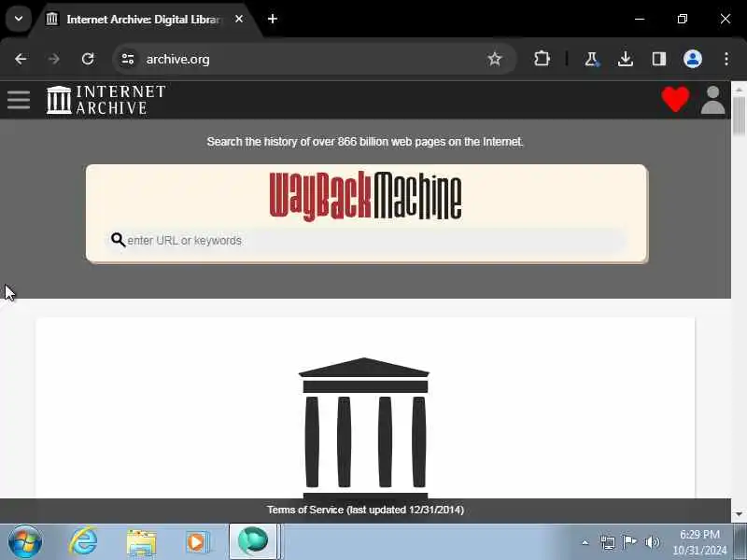Viewport: 747px width, 560px height.
Task: Click the Wayback Machine logo
Action: 365,196
